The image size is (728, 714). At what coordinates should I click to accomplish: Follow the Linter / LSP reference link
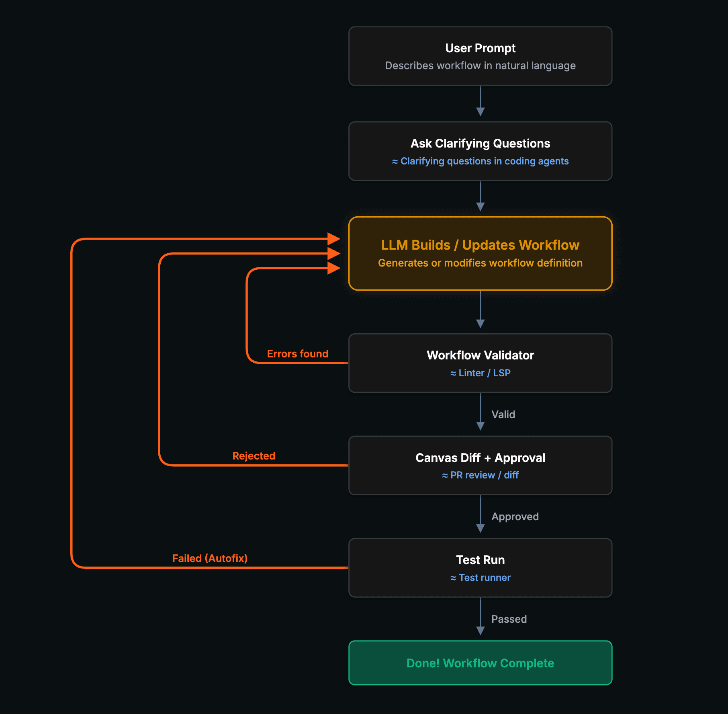pos(480,373)
